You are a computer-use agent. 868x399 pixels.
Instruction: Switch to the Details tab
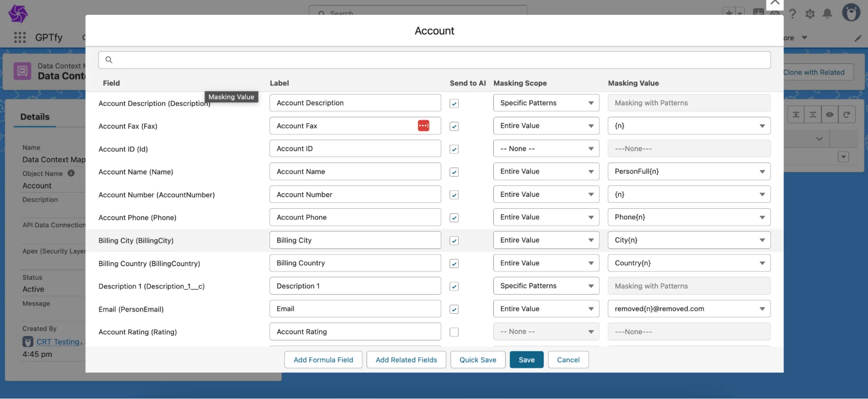click(35, 117)
